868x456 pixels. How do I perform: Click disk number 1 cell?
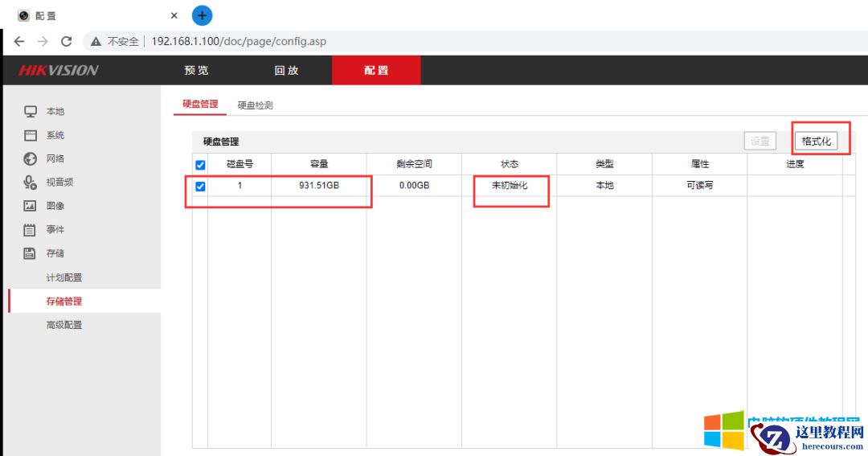240,185
